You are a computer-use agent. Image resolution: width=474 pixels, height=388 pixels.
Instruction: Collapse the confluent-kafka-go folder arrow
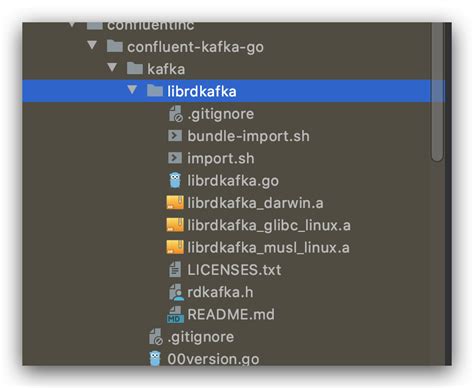point(92,45)
